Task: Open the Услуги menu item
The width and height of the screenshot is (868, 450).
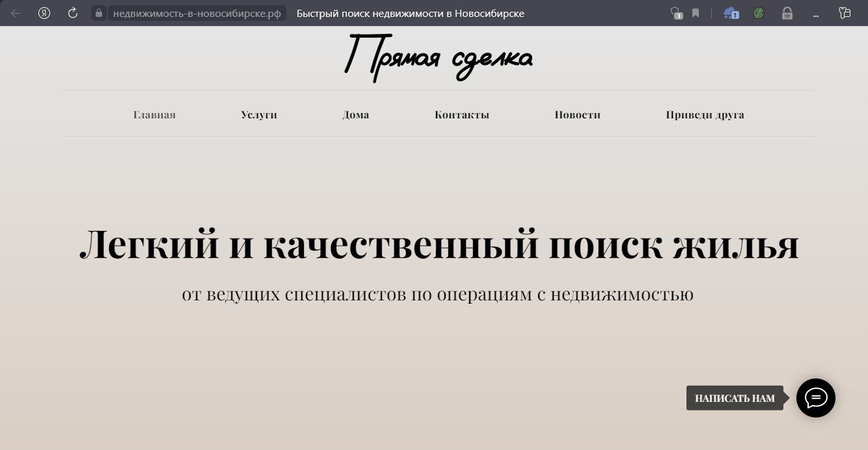Action: click(x=259, y=114)
